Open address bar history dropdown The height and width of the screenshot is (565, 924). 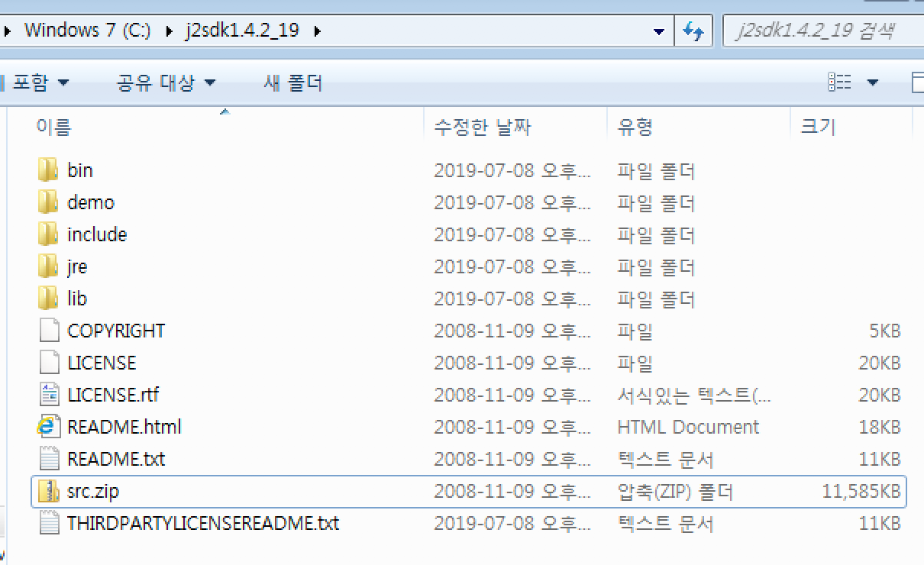pyautogui.click(x=660, y=31)
